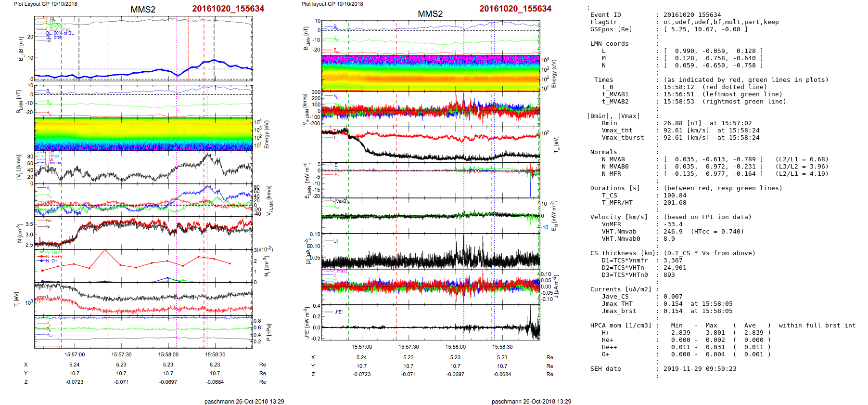The height and width of the screenshot is (405, 868).
Task: Click the red 20161020_155634 label above the right plot
Action: pos(515,9)
